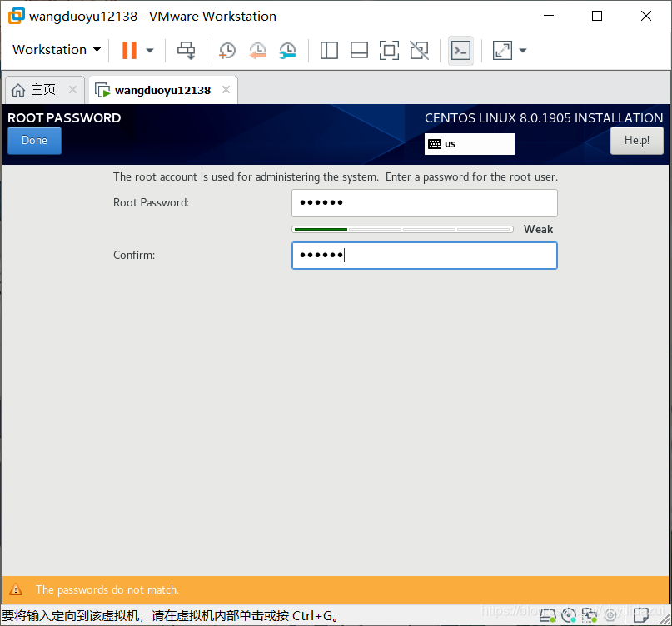Click the Ctrl+G input redirect hint text

pyautogui.click(x=170, y=616)
